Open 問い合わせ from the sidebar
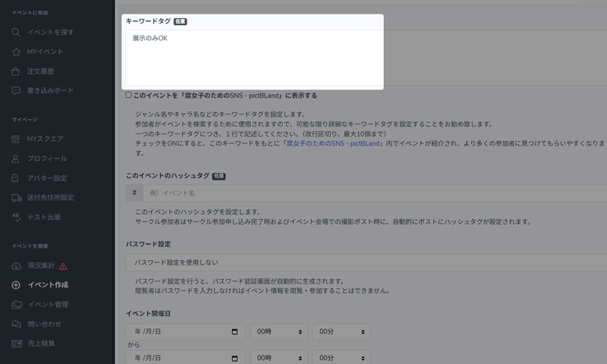607x364 pixels. [x=44, y=324]
